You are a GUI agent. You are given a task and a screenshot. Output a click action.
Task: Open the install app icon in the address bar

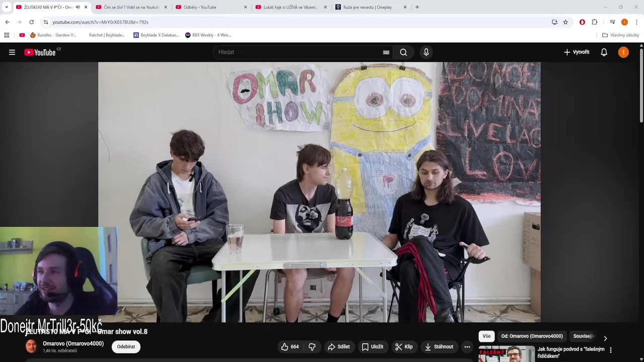tap(554, 22)
